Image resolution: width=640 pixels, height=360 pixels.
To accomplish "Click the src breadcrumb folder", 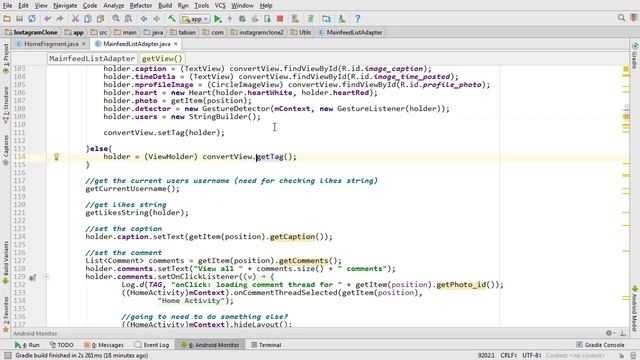I will point(100,32).
